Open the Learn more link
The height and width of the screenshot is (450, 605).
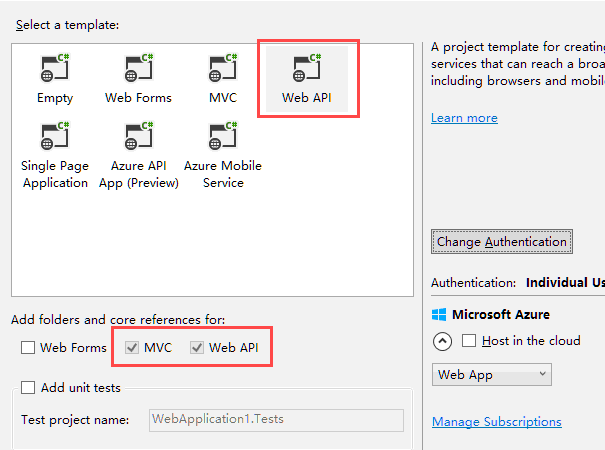pos(464,118)
